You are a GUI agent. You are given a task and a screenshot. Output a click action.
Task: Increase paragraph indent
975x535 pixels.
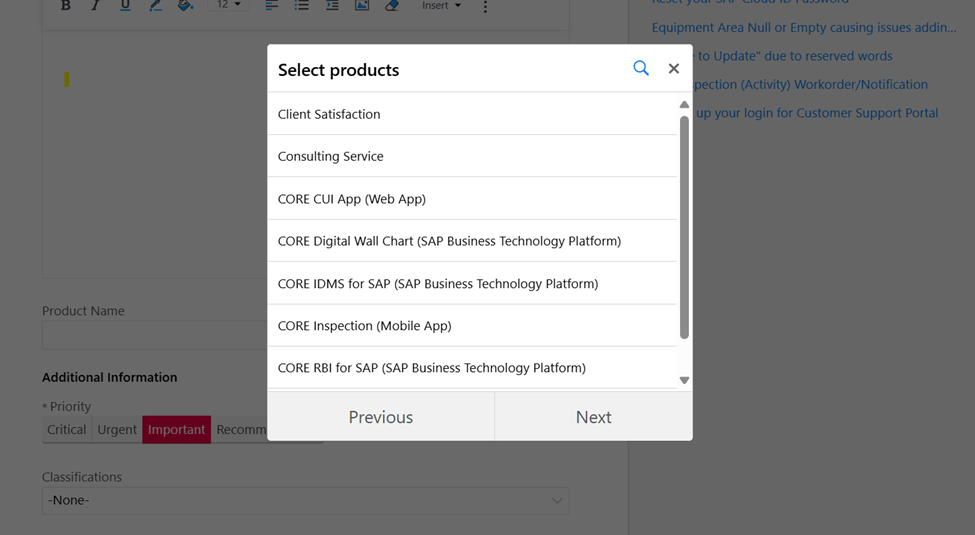click(x=332, y=6)
